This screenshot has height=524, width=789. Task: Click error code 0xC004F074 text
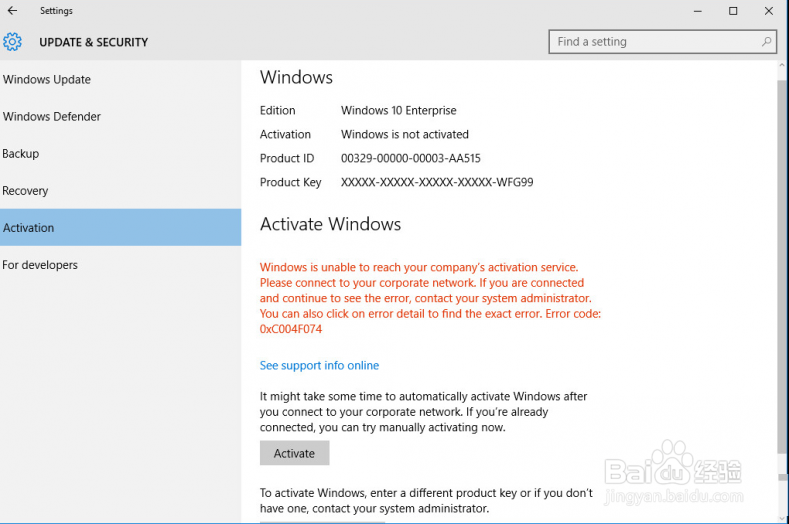point(291,329)
